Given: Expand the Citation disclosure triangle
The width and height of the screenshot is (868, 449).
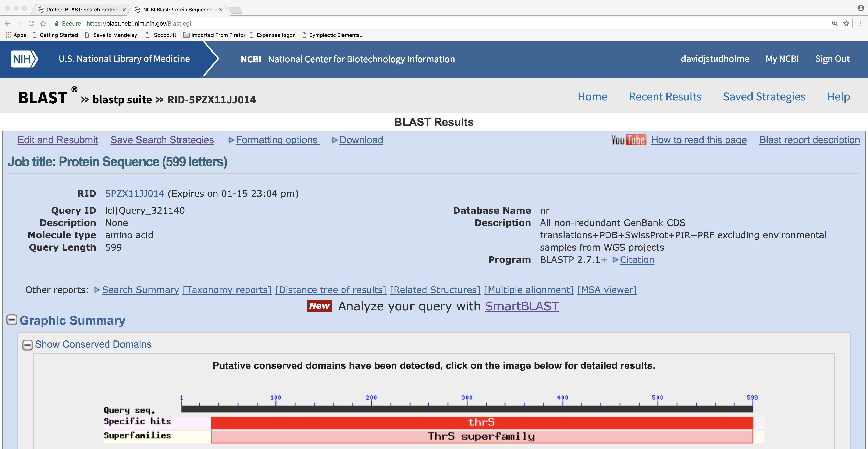Looking at the screenshot, I should (x=615, y=259).
